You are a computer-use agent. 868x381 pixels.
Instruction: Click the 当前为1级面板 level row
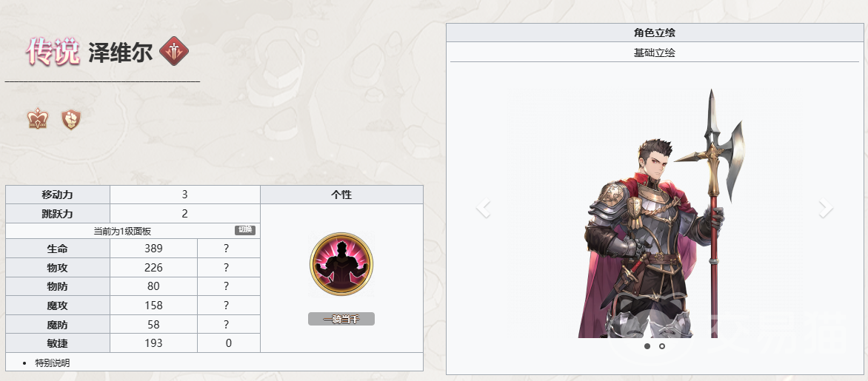pyautogui.click(x=133, y=231)
